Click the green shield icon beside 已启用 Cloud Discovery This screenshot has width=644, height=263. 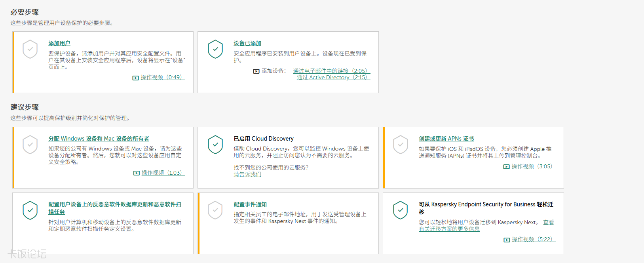coord(215,145)
